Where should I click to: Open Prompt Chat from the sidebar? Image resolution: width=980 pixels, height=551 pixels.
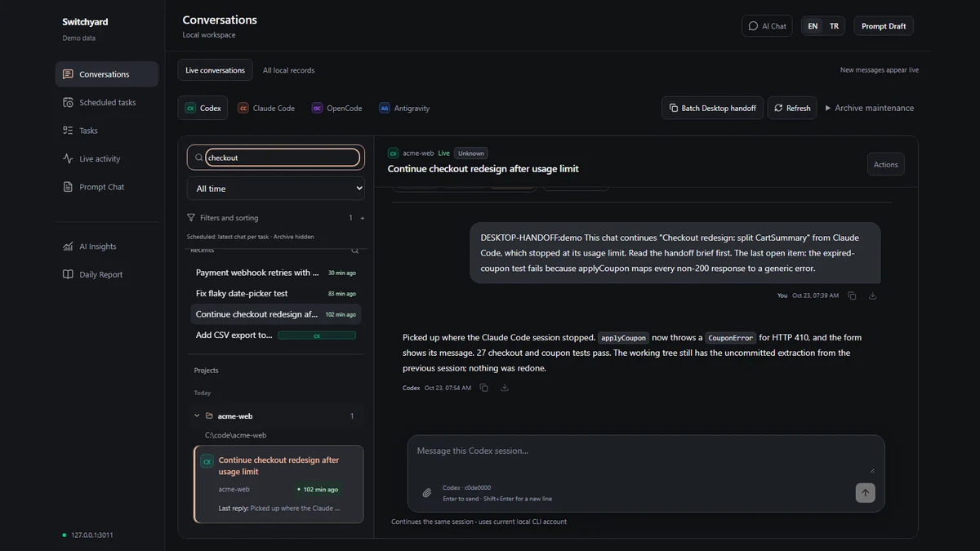(x=107, y=187)
